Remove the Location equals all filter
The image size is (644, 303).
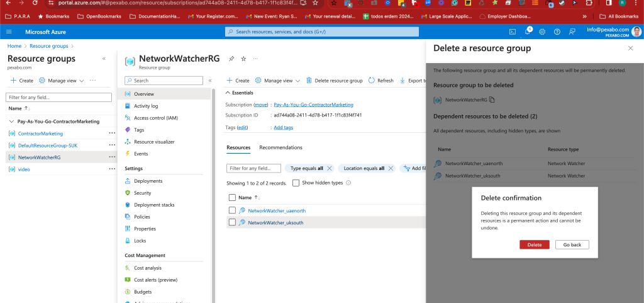(x=391, y=168)
